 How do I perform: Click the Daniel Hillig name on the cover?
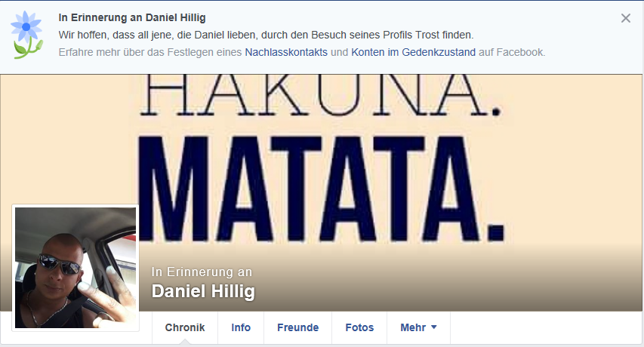click(x=203, y=291)
